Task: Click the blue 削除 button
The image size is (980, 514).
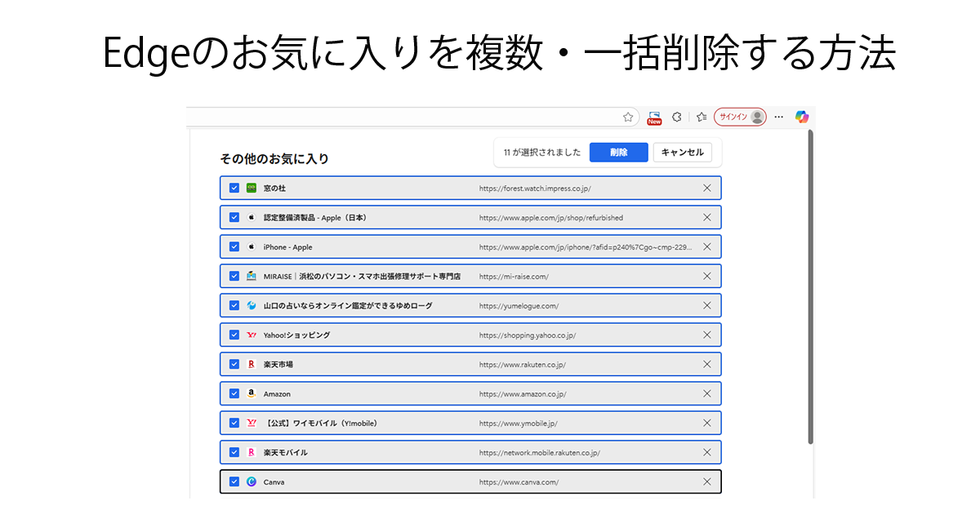Action: tap(618, 153)
